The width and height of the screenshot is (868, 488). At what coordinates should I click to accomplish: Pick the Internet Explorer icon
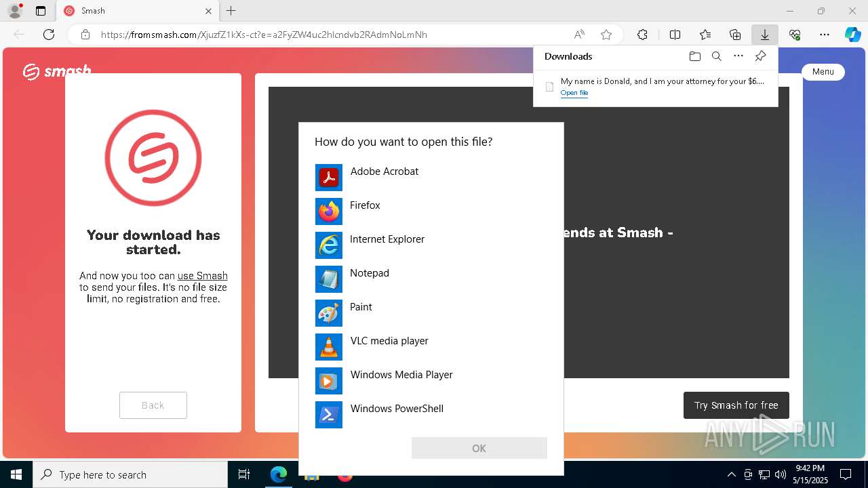[329, 245]
